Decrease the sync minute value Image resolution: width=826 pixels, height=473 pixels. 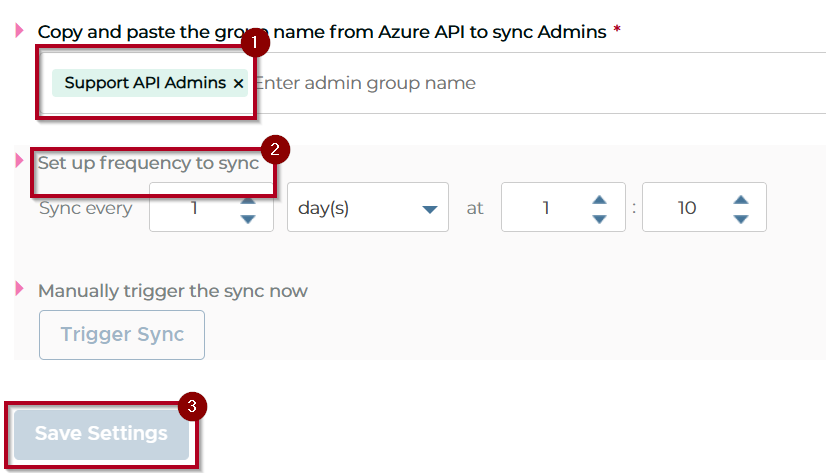(741, 219)
